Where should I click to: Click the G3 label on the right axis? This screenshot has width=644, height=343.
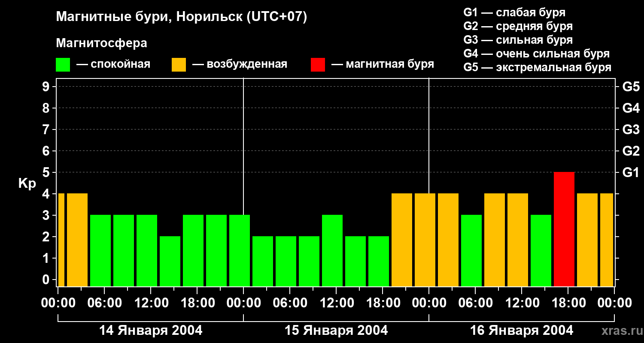coord(631,129)
